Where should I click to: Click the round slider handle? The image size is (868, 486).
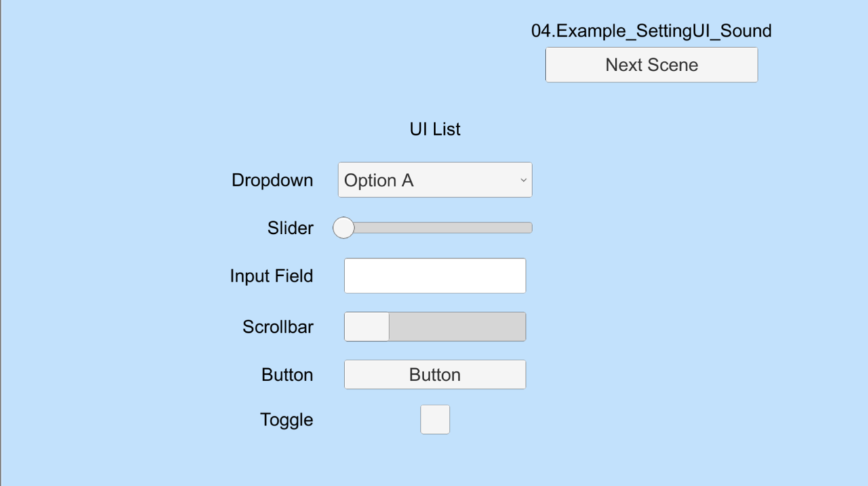(344, 228)
